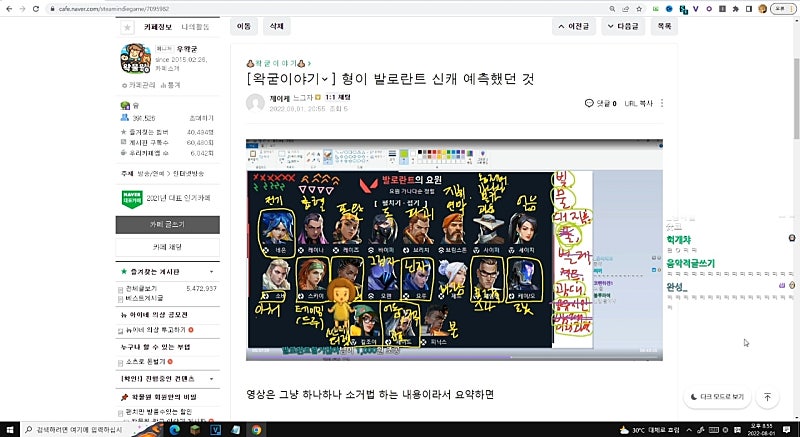Click the 댓글 0 comment icon
This screenshot has height=437, width=800.
(x=600, y=103)
